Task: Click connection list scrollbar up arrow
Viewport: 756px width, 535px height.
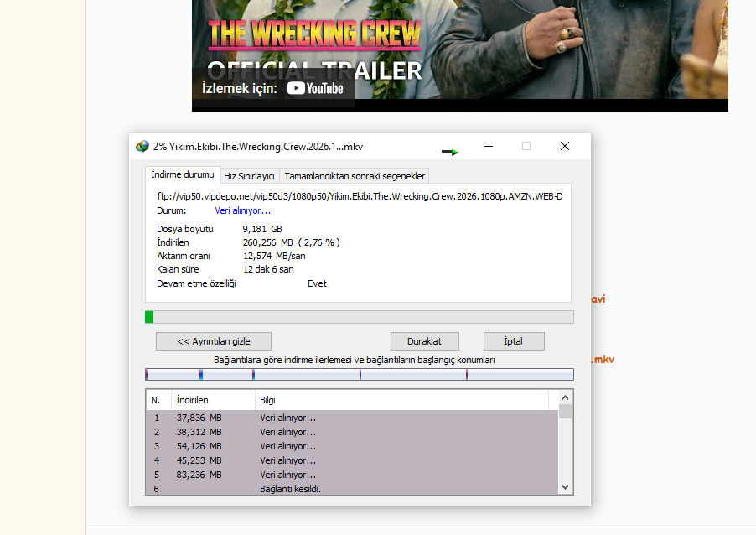Action: 566,397
